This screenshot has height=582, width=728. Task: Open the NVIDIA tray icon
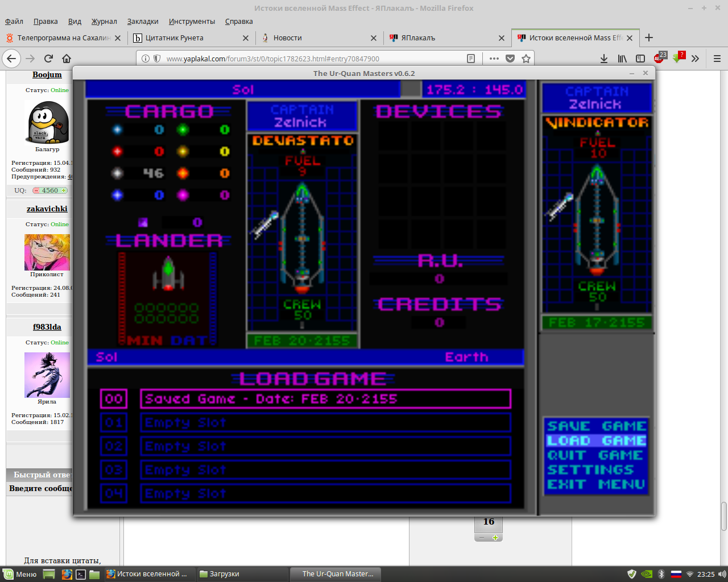[647, 574]
